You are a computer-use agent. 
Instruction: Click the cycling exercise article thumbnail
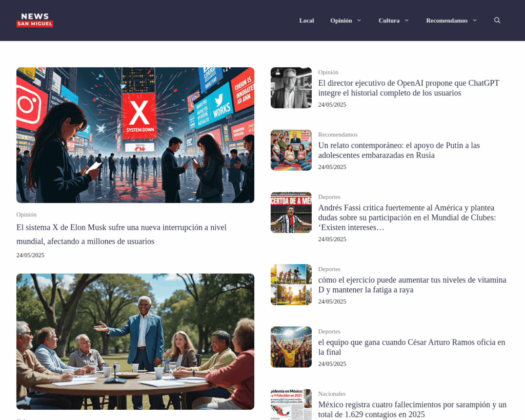click(x=291, y=285)
